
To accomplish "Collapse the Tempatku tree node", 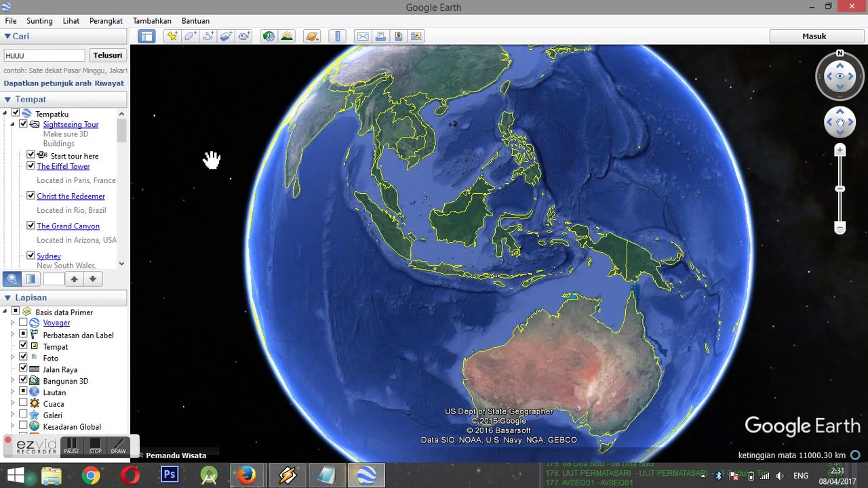I will click(x=5, y=114).
